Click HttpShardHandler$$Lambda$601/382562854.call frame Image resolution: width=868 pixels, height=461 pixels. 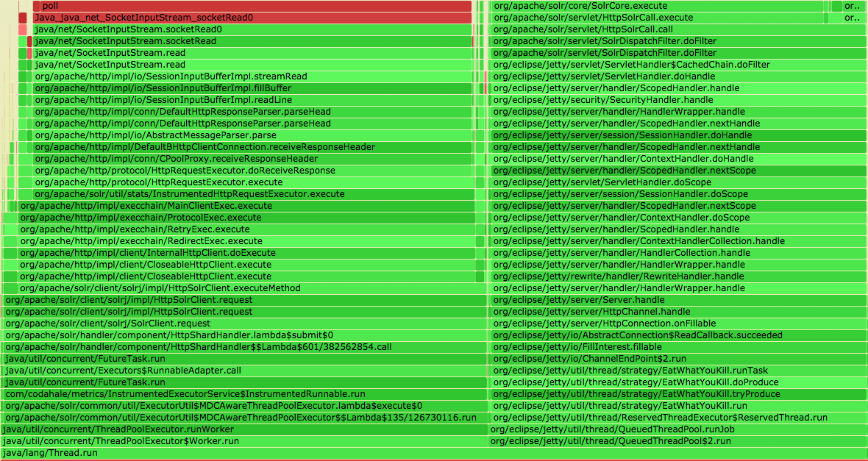245,347
